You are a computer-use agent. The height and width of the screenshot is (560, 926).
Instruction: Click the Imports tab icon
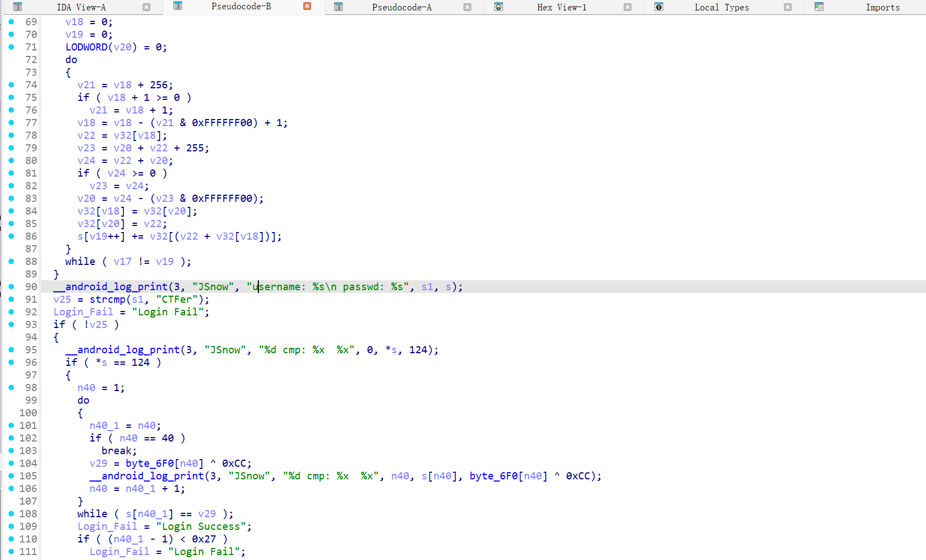[x=819, y=7]
